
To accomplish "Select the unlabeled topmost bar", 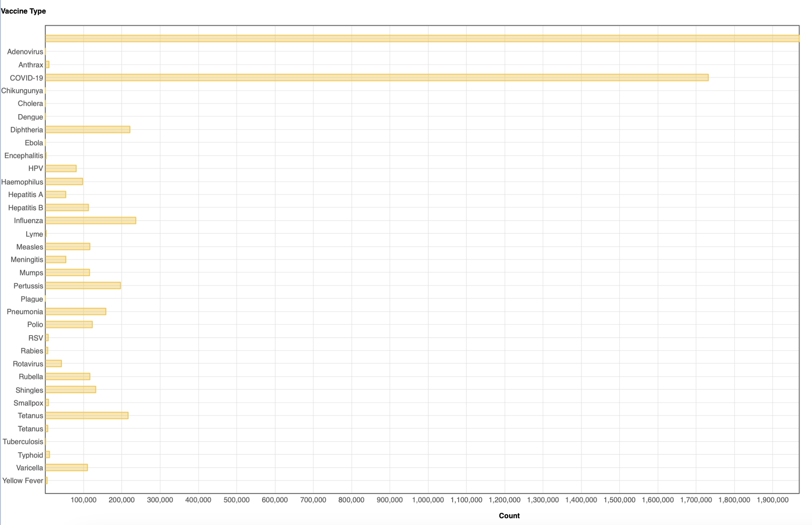I will [422, 39].
